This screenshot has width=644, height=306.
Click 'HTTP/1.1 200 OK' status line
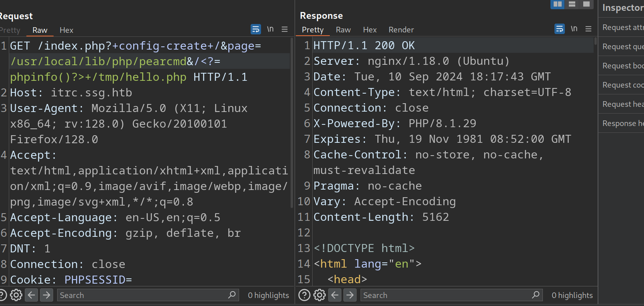coord(364,46)
